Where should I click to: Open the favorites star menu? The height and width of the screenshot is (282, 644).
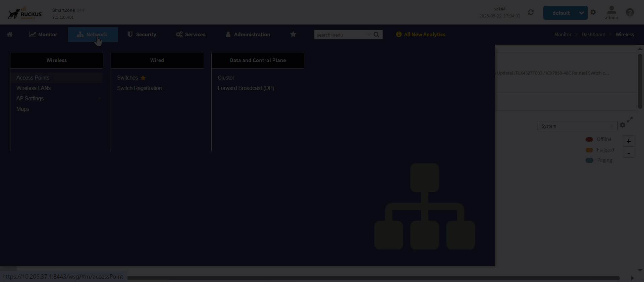(293, 34)
